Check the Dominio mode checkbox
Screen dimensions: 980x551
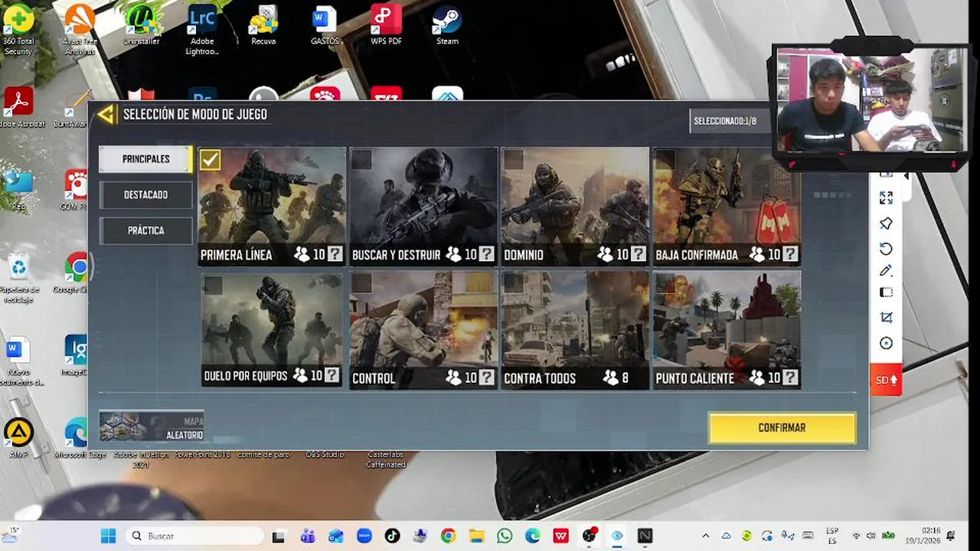click(x=513, y=159)
